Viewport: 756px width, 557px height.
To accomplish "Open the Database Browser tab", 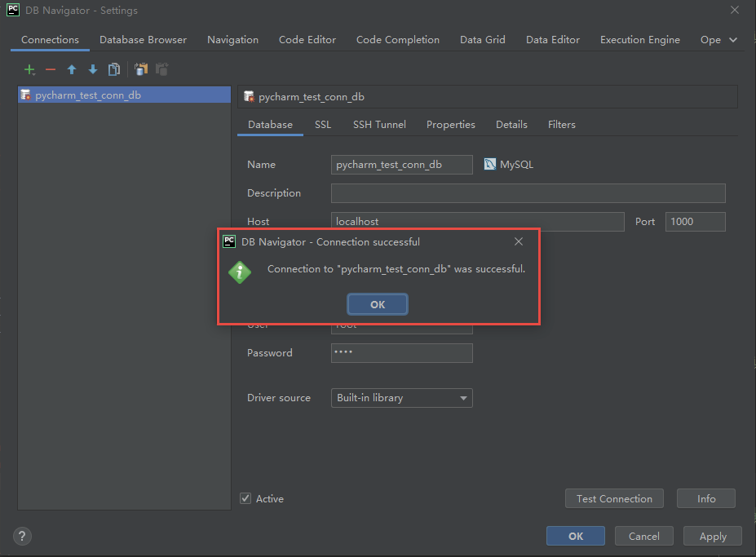I will (x=144, y=40).
